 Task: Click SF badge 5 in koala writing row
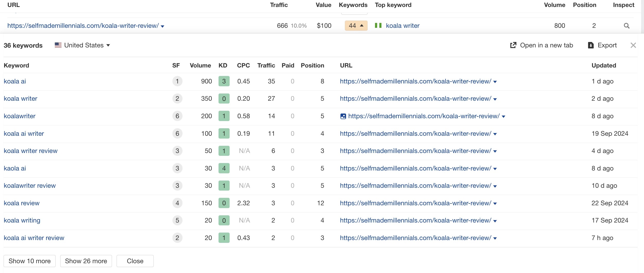click(177, 220)
